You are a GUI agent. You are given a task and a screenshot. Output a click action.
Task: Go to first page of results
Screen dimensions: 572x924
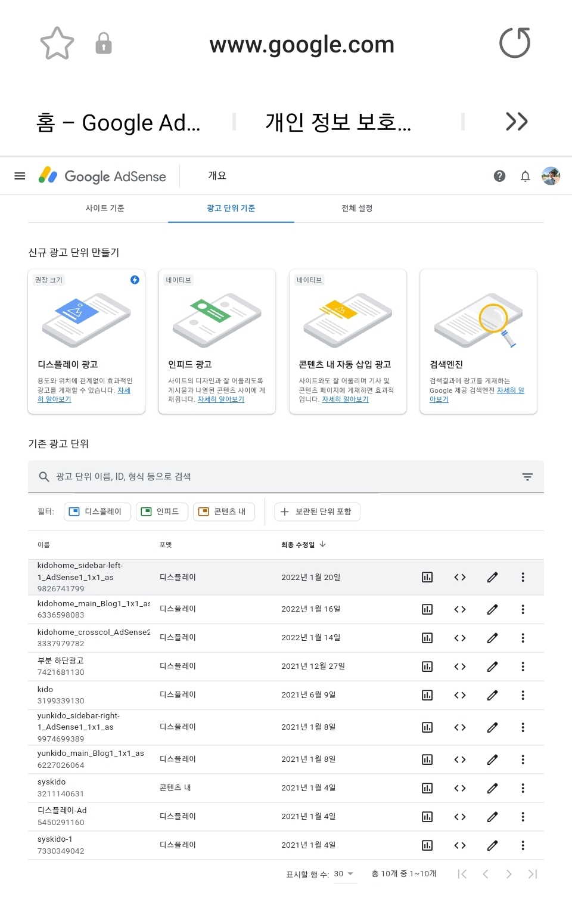click(462, 874)
